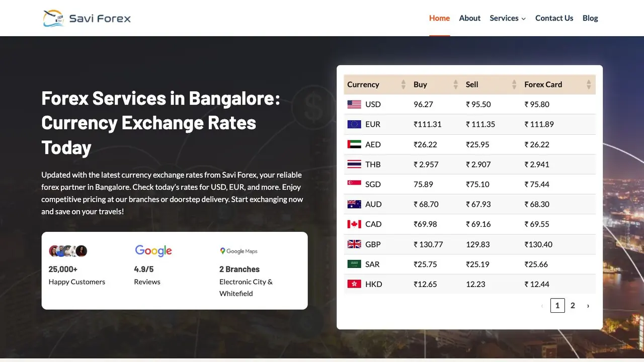Click the AUD forex card rate ₹68.30
644x362 pixels.
tap(537, 204)
